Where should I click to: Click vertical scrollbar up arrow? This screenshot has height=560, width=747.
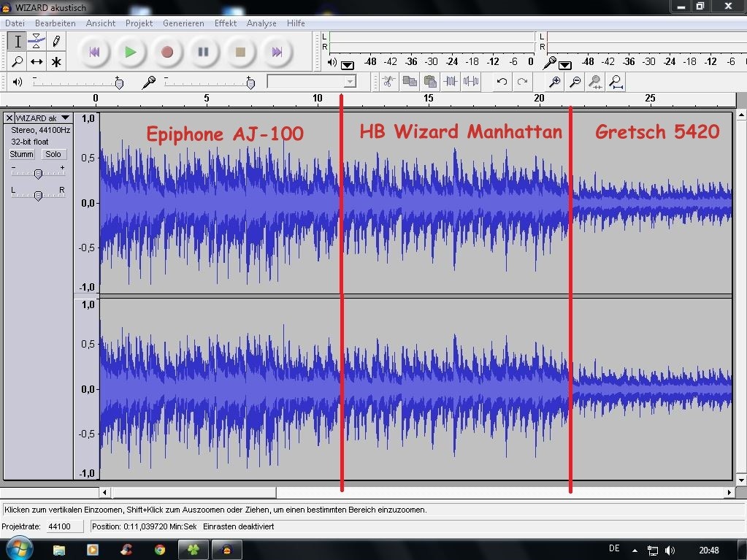(x=741, y=115)
